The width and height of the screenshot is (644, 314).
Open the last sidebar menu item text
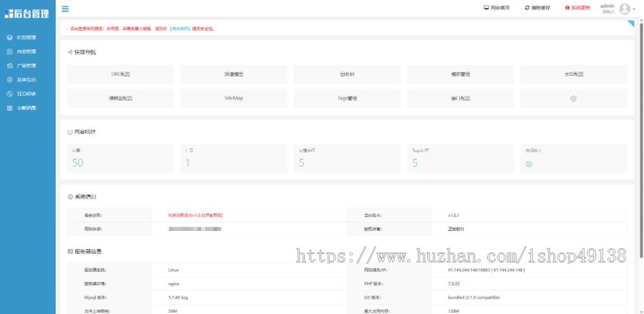(x=26, y=108)
